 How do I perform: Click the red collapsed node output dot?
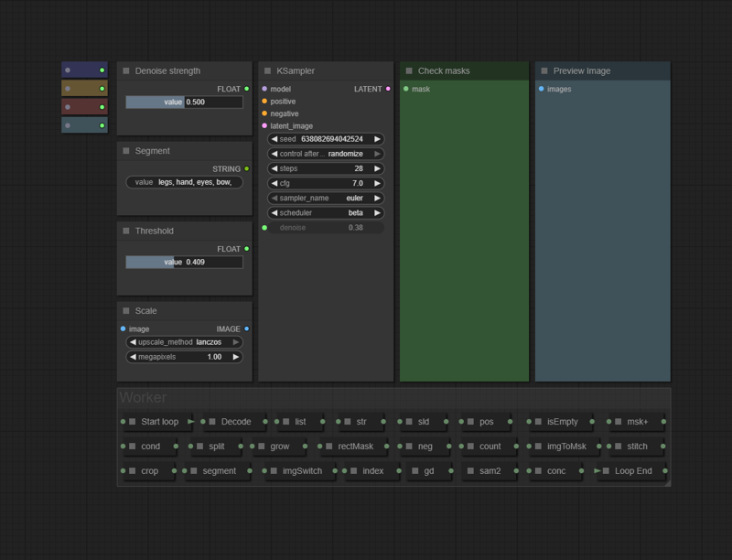(x=102, y=107)
